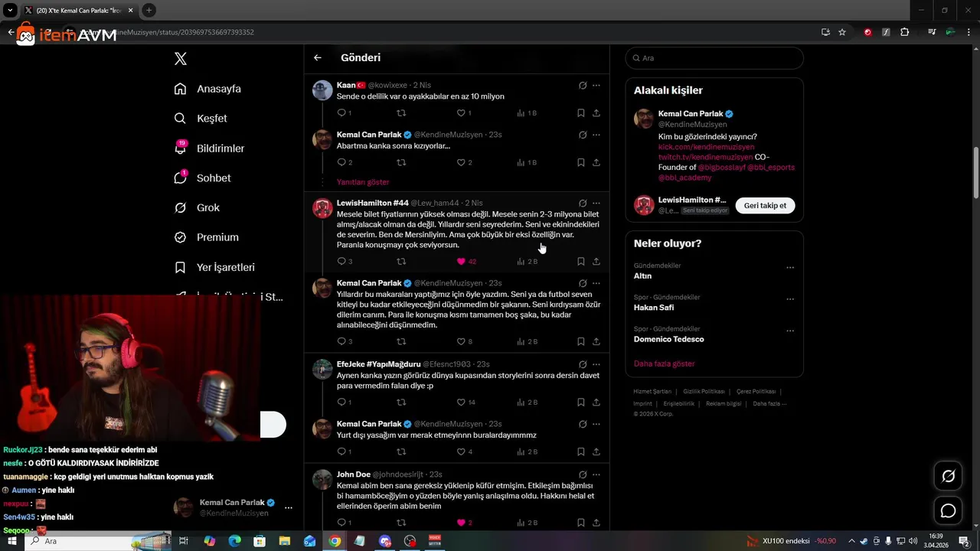
Task: Retweet Kaan's ayakkabılar tweet
Action: coord(401,112)
